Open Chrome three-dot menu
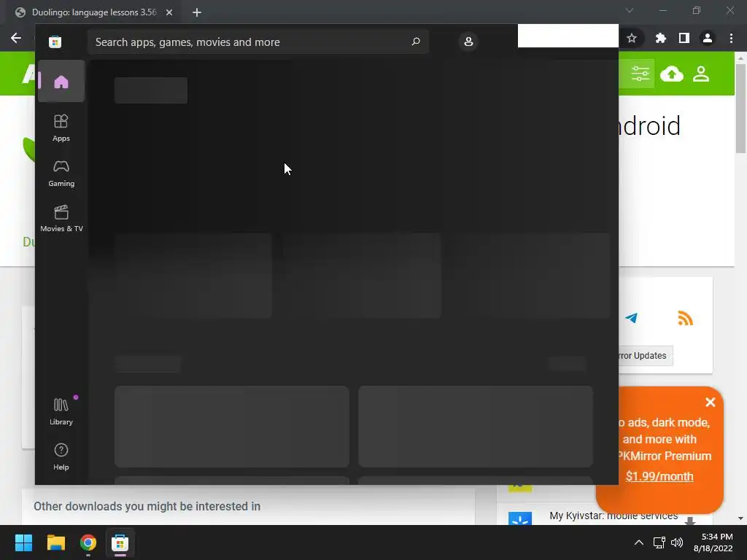This screenshot has height=560, width=747. (731, 38)
